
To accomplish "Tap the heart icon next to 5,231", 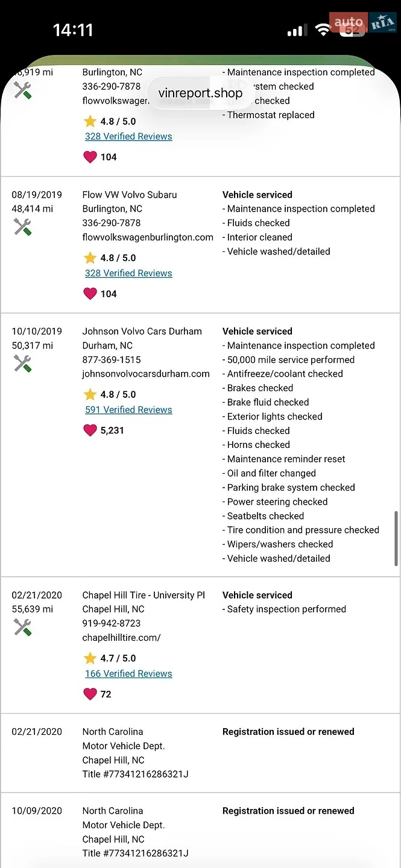I will (90, 430).
